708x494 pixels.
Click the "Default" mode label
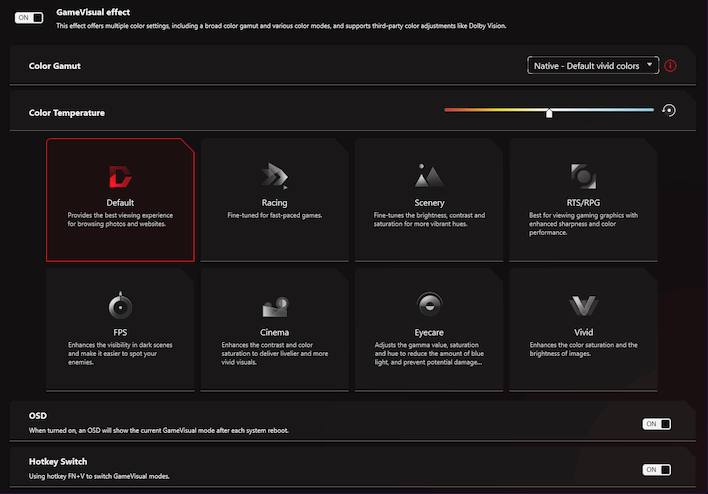coord(120,203)
